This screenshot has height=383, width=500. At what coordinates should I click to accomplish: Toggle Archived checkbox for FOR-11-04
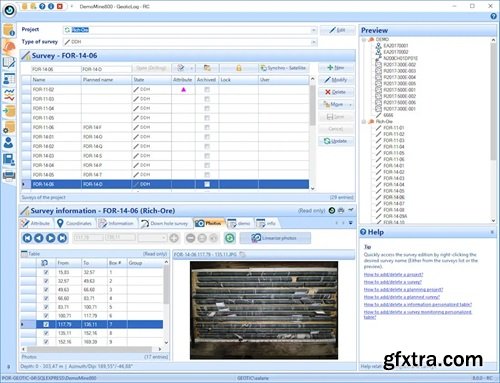pos(207,108)
